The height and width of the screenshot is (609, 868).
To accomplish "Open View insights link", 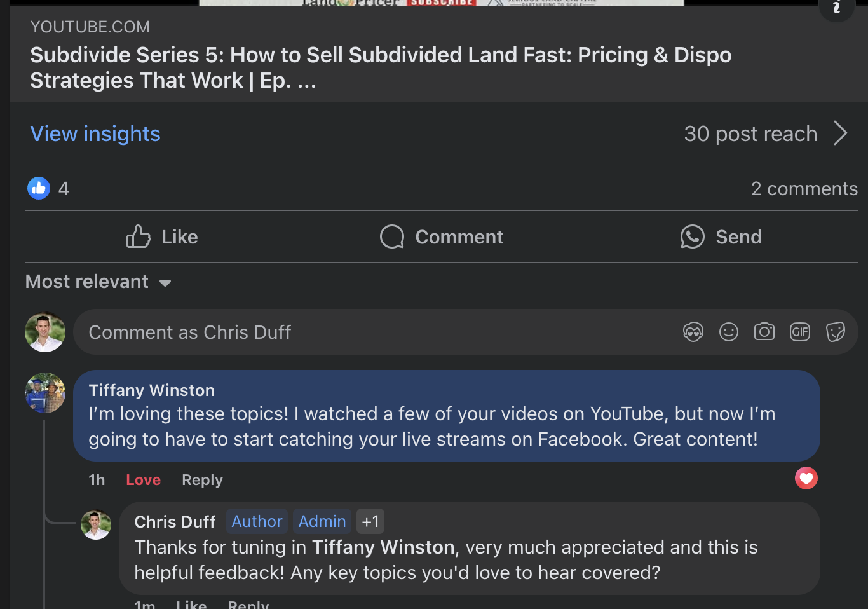I will tap(95, 133).
